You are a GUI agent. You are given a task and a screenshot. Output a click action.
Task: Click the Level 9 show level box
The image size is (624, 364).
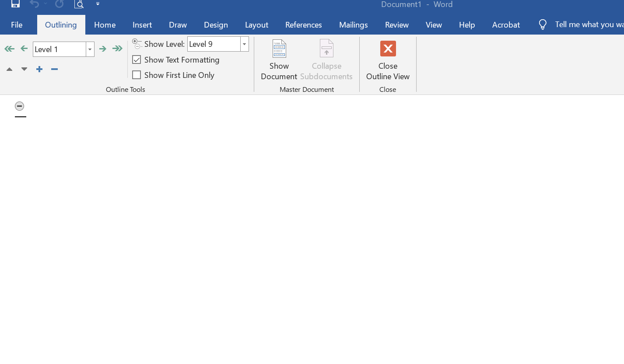coord(214,44)
